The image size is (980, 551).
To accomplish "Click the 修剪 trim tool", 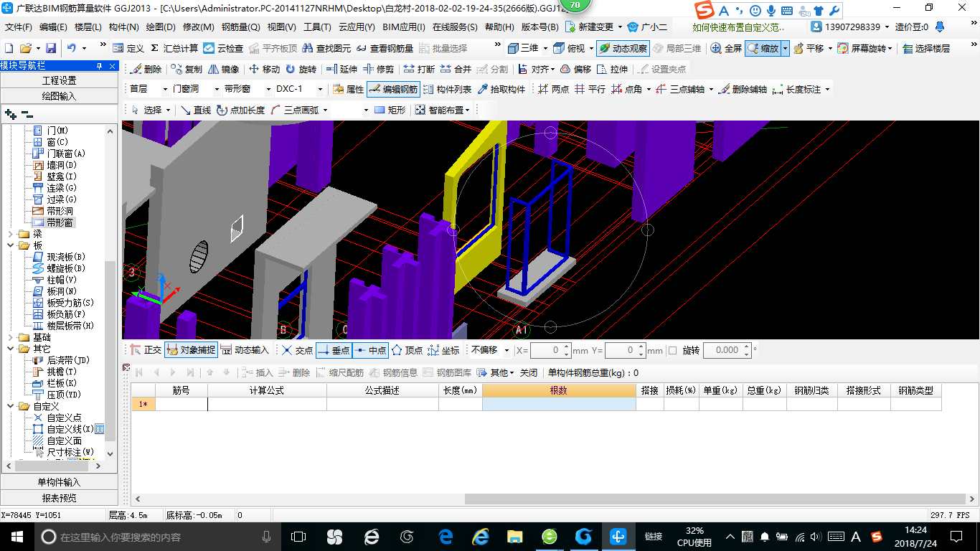I will [378, 70].
